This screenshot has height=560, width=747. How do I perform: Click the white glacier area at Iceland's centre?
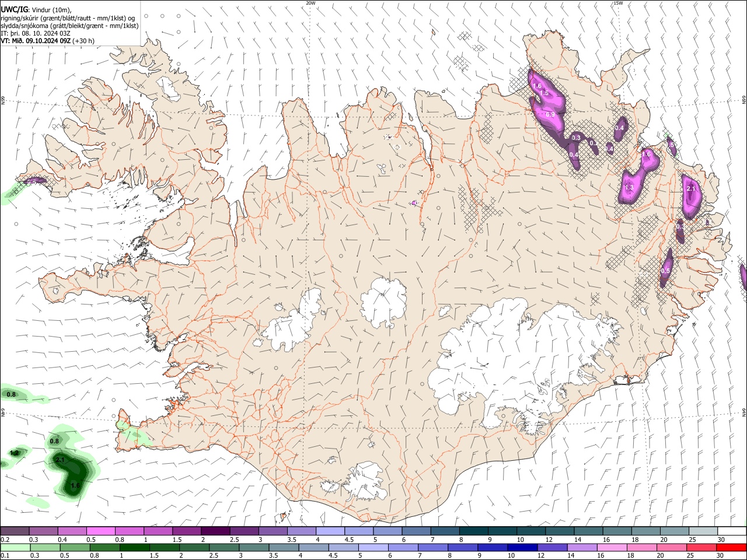(x=383, y=302)
